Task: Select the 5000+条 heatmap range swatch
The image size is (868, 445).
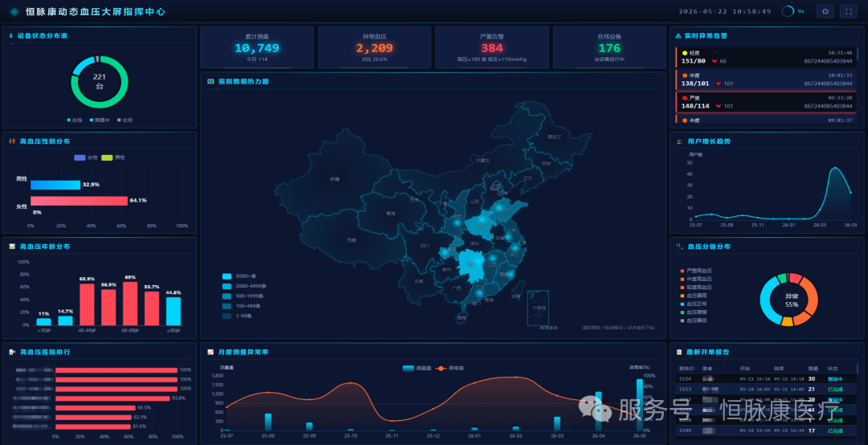Action: click(x=227, y=276)
